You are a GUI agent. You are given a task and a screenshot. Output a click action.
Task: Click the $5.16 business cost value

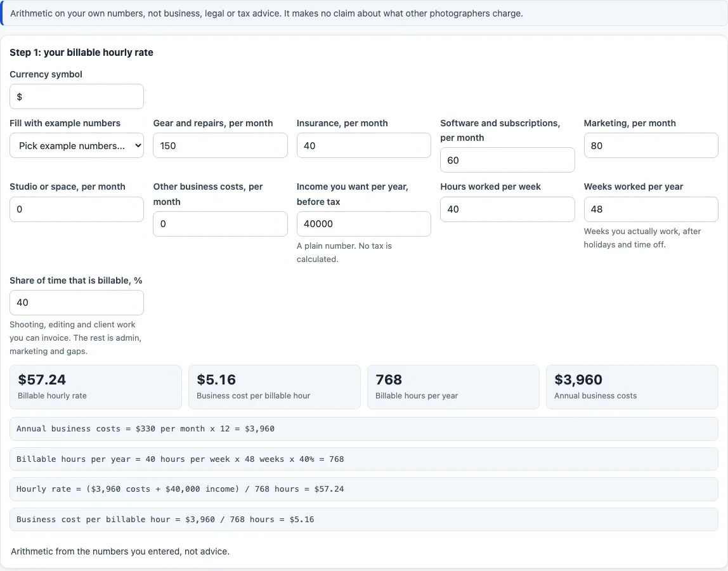(216, 379)
